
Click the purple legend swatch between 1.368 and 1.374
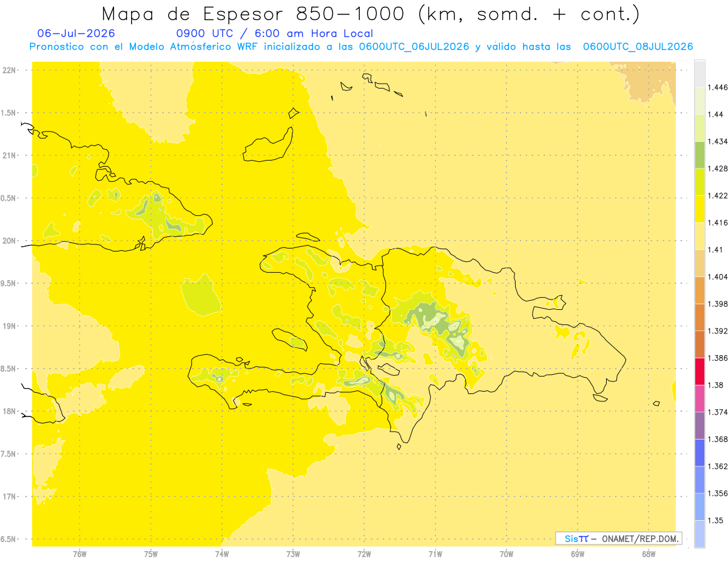tap(699, 425)
